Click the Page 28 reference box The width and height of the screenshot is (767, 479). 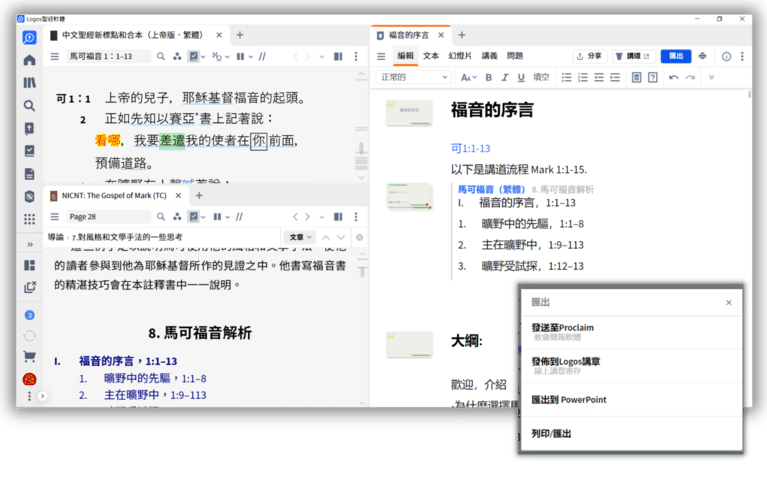click(x=108, y=216)
